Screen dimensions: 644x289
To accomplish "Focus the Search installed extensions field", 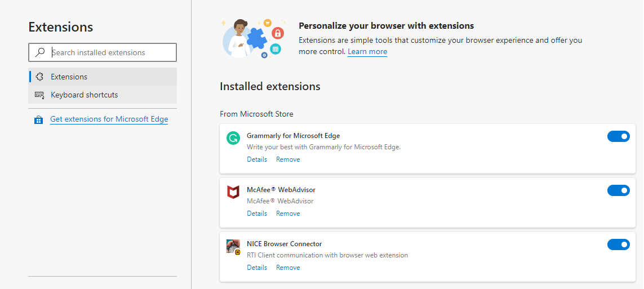I will tap(103, 52).
